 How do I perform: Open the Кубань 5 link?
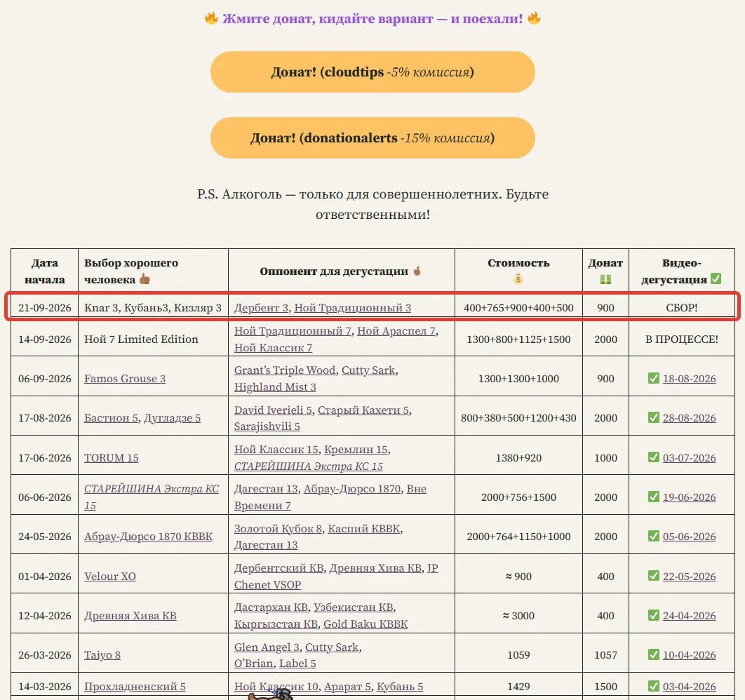400,687
